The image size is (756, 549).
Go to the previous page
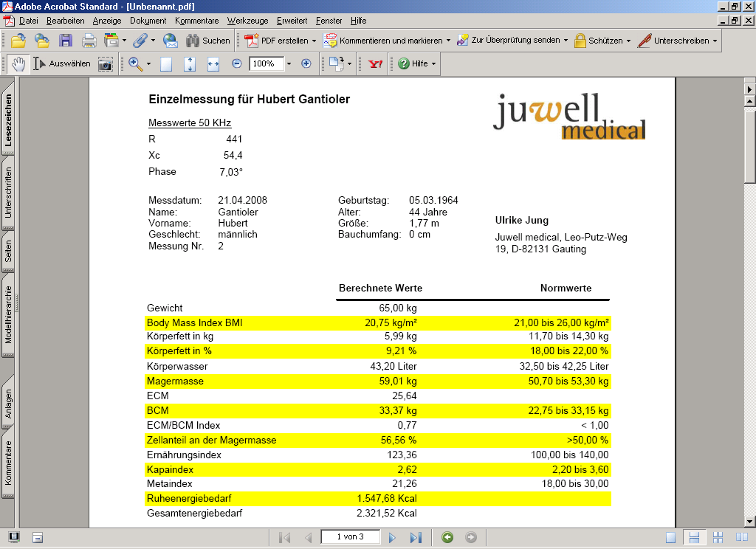coord(308,537)
